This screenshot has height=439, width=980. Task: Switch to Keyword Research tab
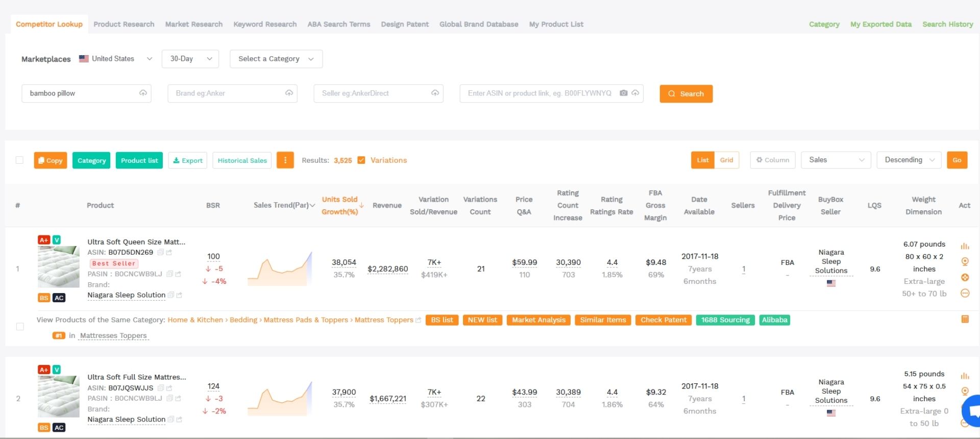point(265,24)
